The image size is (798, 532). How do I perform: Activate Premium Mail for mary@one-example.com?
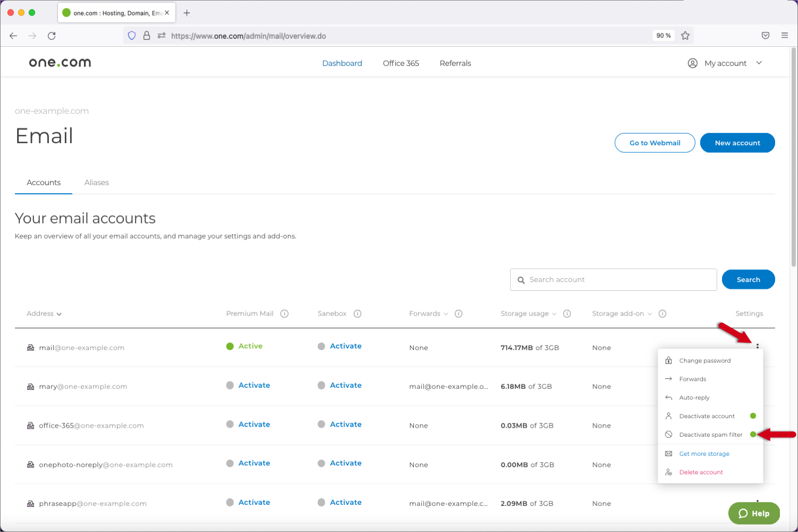(254, 385)
